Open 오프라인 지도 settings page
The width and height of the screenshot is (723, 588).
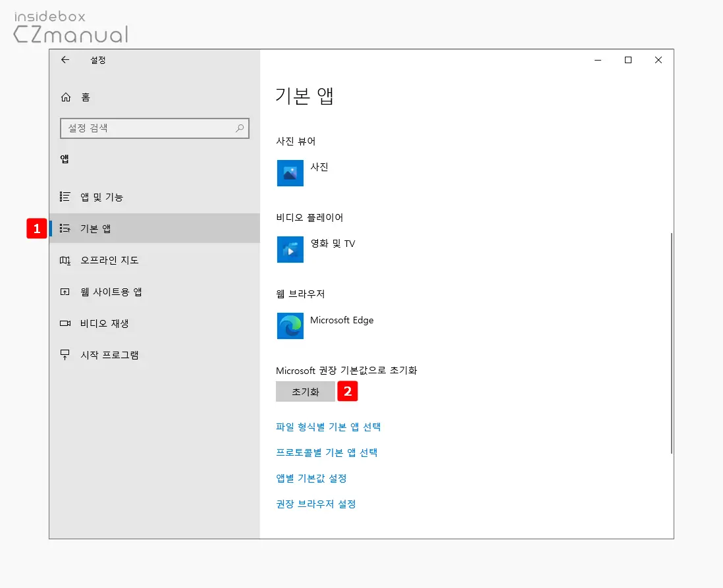pos(155,260)
